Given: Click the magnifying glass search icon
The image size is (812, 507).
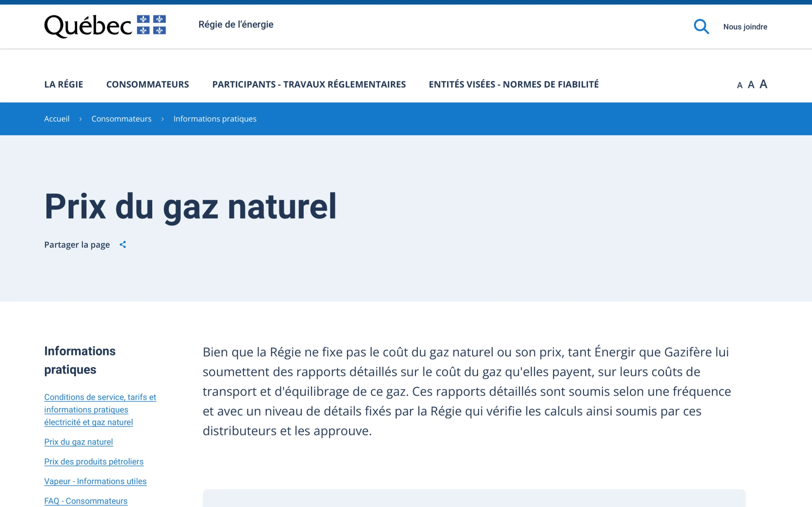Looking at the screenshot, I should pos(701,27).
